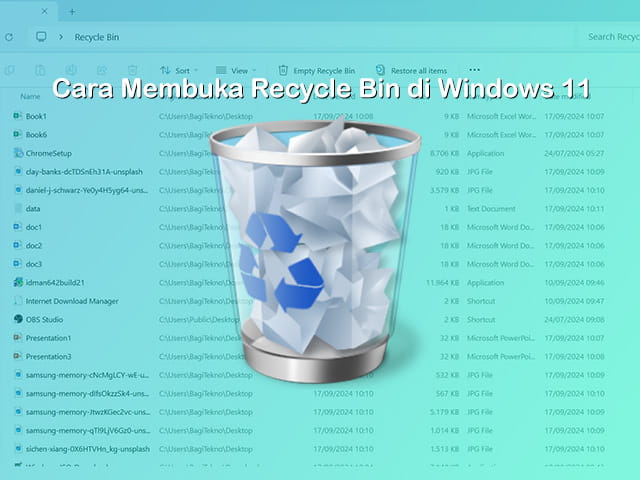Click the greyed-out Paste clipboard icon

click(40, 70)
